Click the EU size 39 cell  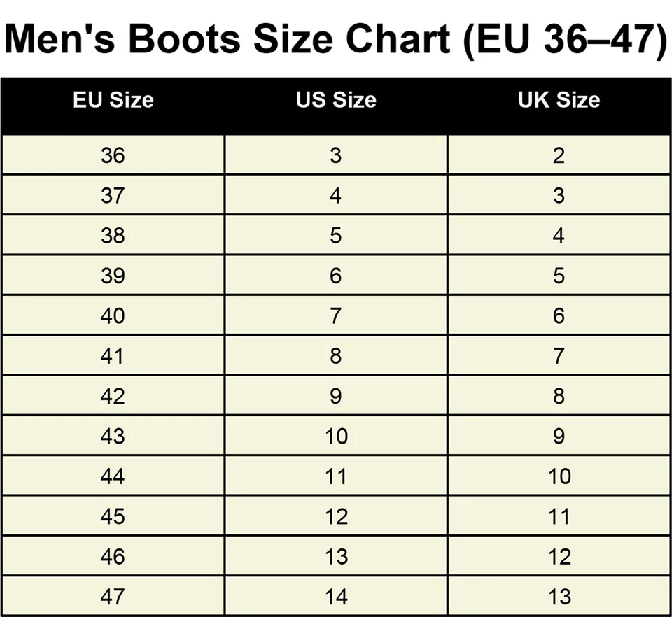tap(113, 276)
